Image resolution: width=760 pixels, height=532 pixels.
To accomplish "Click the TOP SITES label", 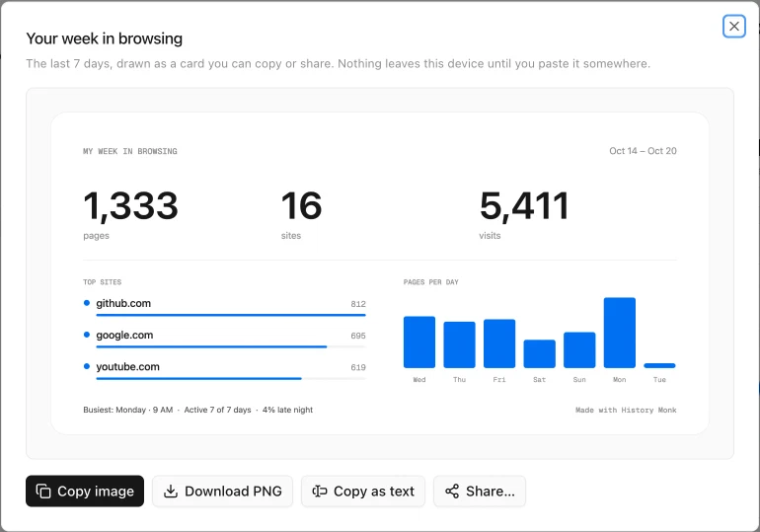I will pyautogui.click(x=103, y=282).
